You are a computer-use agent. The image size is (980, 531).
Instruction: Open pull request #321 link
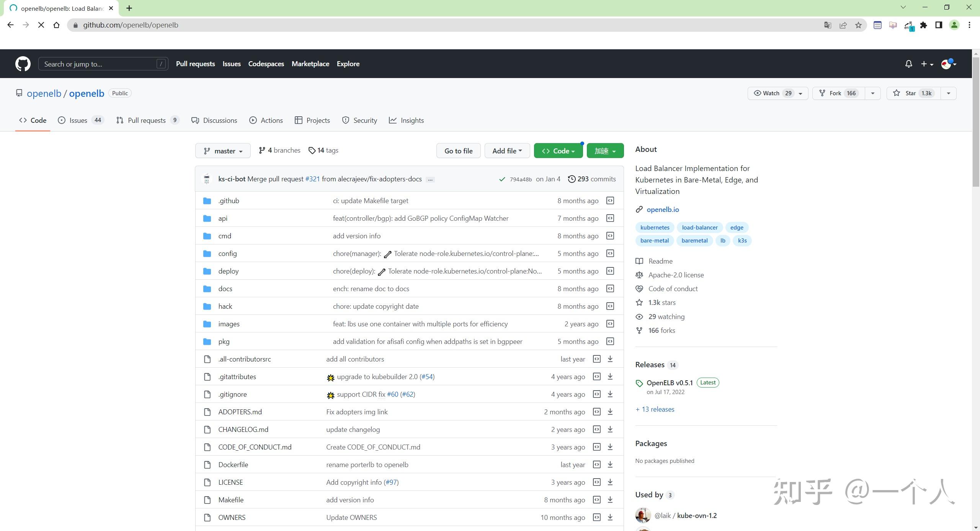point(312,179)
